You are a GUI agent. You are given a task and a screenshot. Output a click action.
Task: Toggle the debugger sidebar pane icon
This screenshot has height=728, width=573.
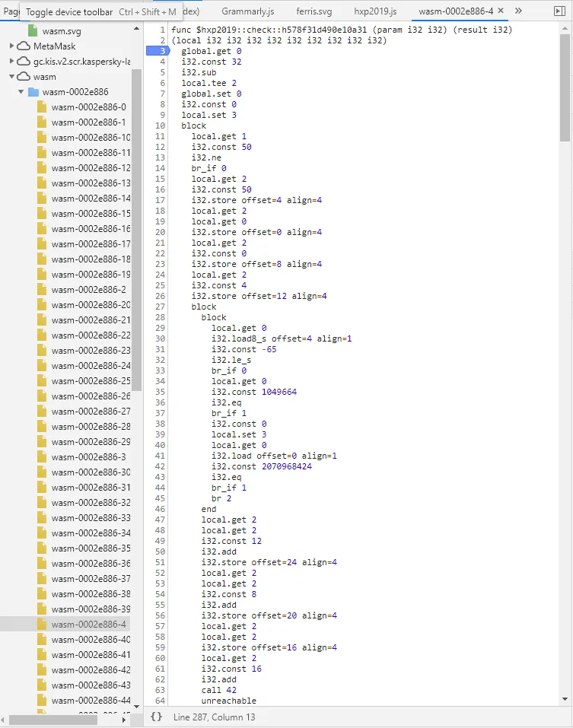click(560, 11)
